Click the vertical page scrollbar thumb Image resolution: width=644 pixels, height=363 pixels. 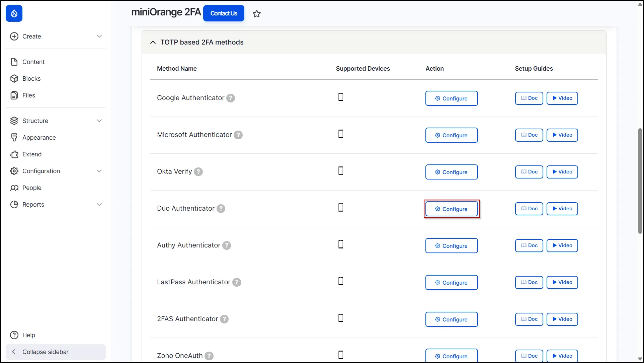point(640,181)
